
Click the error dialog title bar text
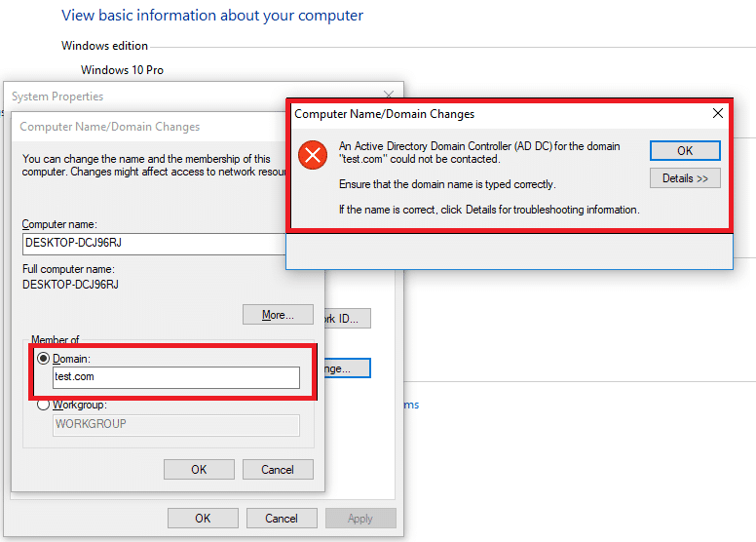[x=384, y=114]
